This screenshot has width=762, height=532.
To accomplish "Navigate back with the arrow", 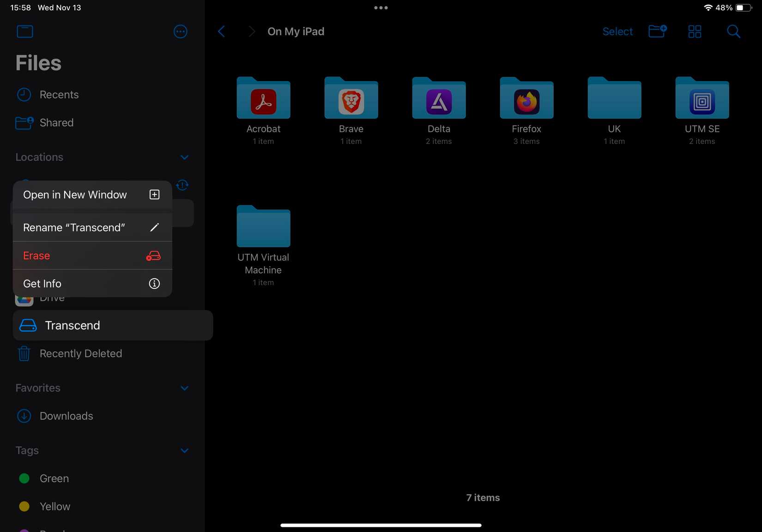I will click(221, 31).
